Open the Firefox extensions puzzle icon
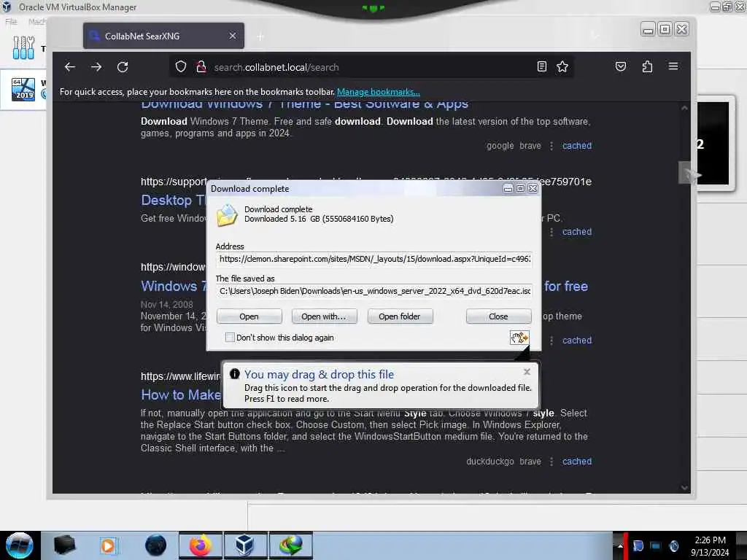This screenshot has width=747, height=560. [647, 66]
